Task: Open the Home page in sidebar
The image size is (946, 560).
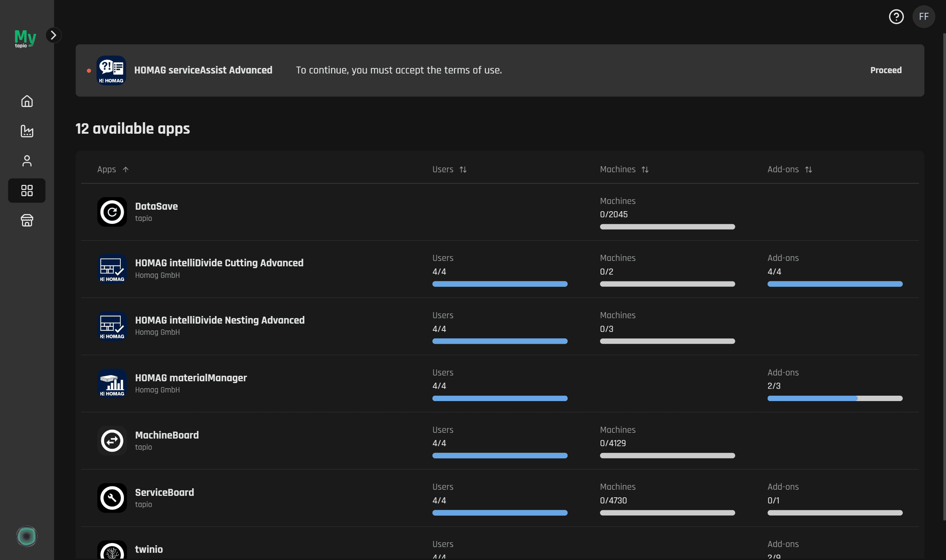Action: (x=27, y=101)
